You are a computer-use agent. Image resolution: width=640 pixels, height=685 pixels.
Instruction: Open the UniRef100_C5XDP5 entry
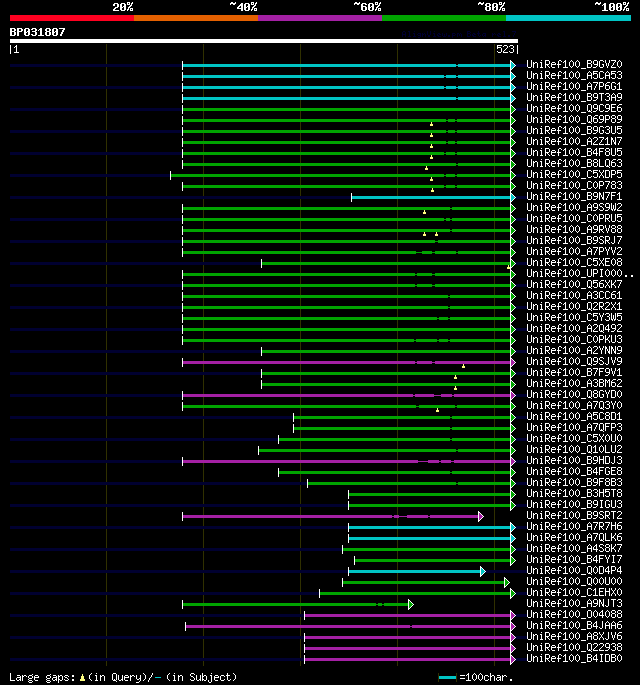(x=574, y=175)
